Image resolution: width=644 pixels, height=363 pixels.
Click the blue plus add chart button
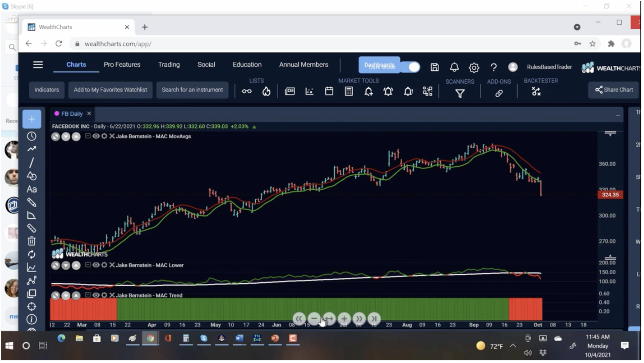tap(32, 119)
